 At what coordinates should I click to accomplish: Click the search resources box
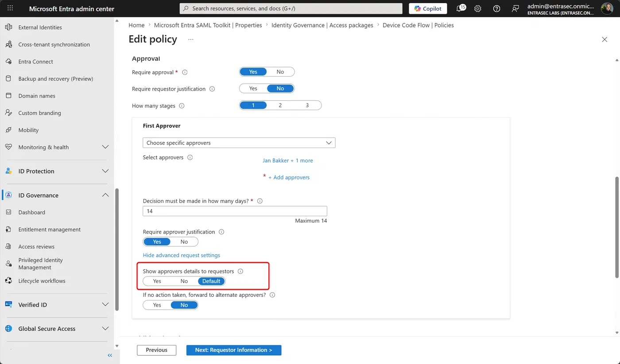[291, 8]
